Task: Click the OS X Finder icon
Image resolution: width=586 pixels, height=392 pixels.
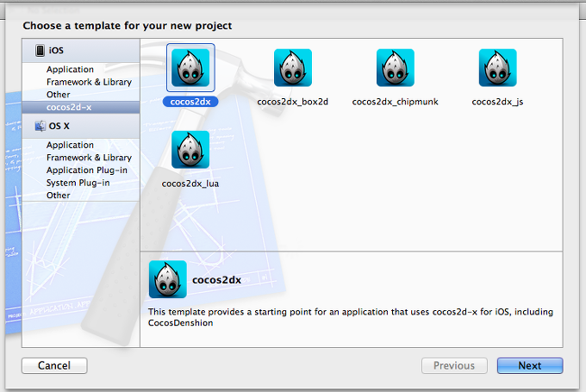Action: click(x=40, y=127)
